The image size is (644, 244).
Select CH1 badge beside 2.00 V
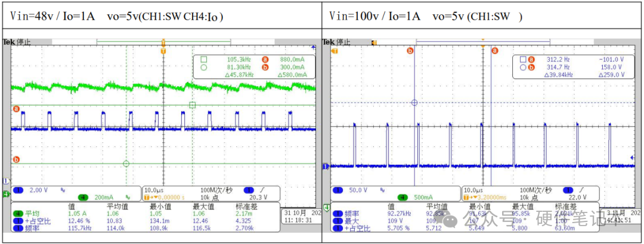[x=18, y=190]
